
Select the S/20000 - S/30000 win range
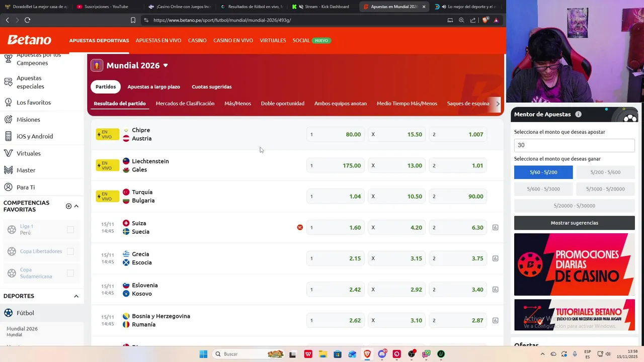[x=575, y=206]
